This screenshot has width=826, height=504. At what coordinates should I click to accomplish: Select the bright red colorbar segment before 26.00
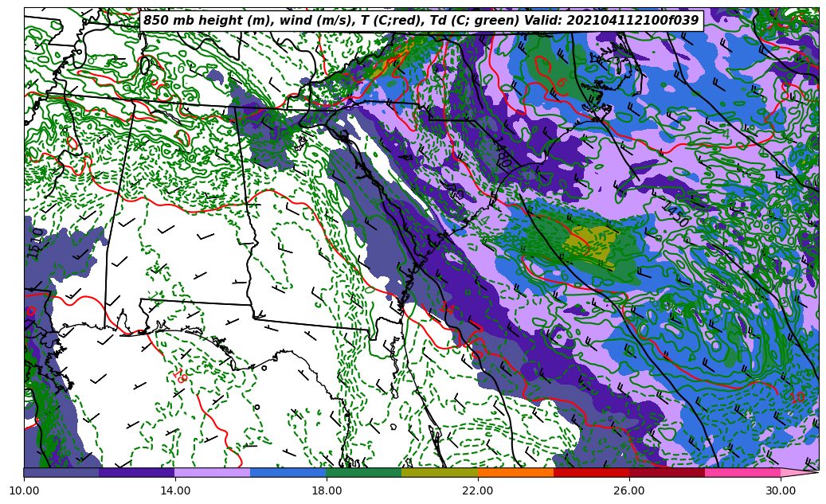pyautogui.click(x=590, y=472)
